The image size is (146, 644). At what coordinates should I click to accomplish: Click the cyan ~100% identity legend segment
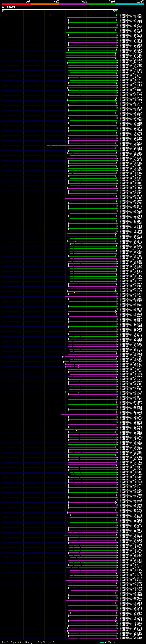point(130,4)
